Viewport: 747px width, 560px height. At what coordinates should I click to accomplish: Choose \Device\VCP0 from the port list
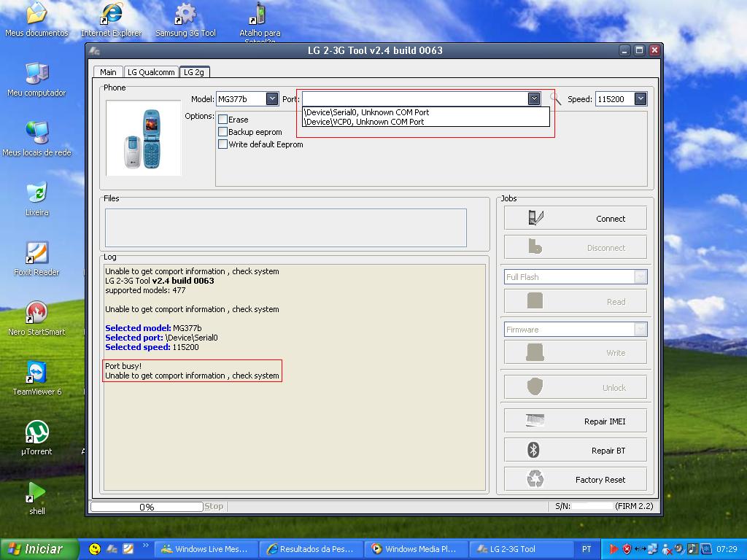coord(426,122)
